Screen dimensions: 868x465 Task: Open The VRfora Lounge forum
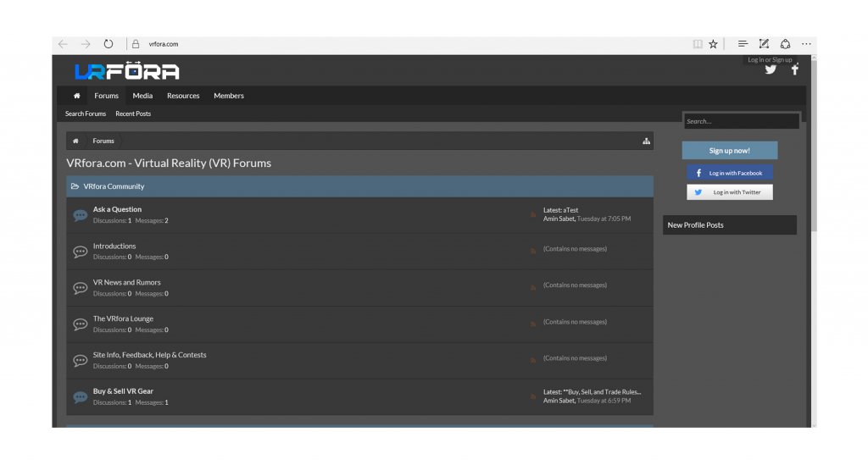123,319
